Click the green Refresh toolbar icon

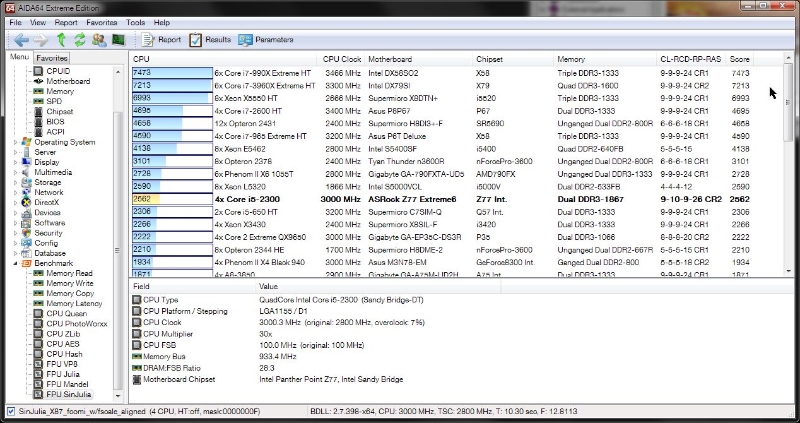[80, 40]
